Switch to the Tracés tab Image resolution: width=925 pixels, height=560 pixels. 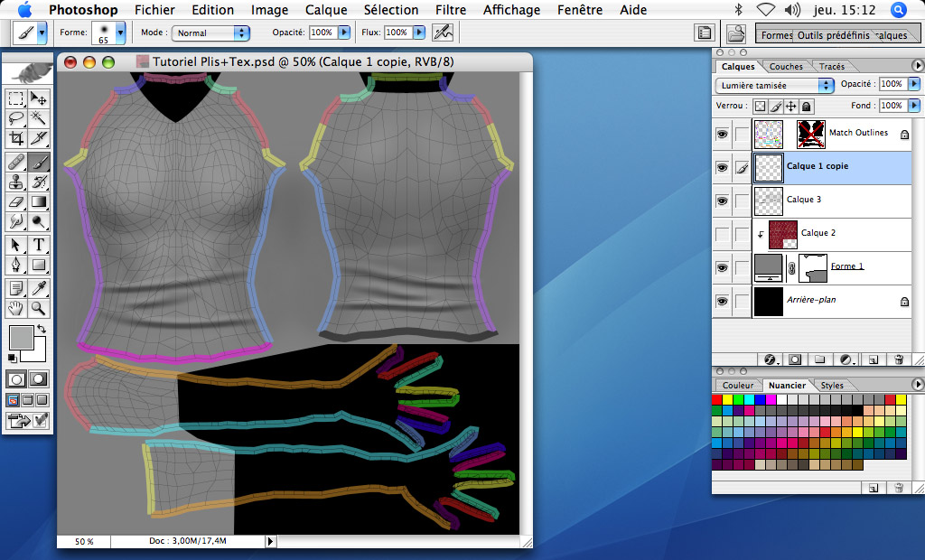tap(832, 67)
